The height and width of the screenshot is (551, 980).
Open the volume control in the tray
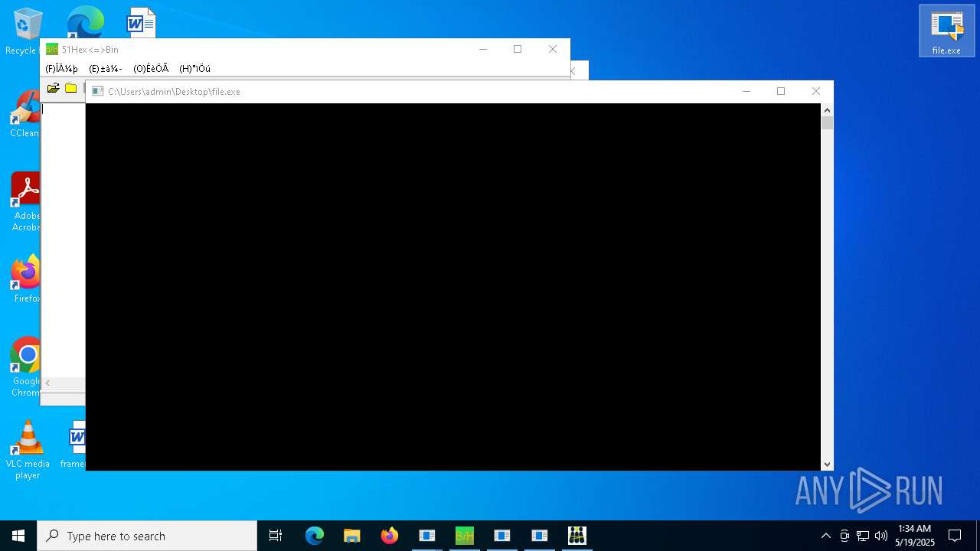pos(881,536)
